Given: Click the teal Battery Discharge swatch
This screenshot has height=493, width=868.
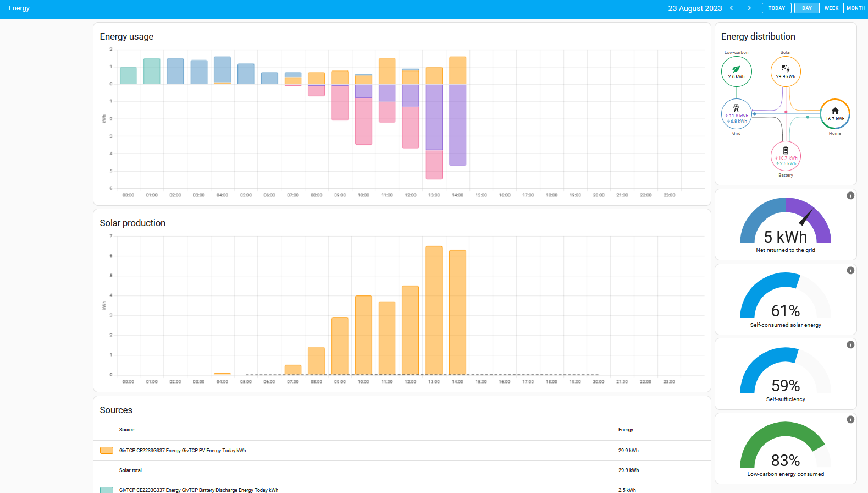Looking at the screenshot, I should click(x=107, y=490).
